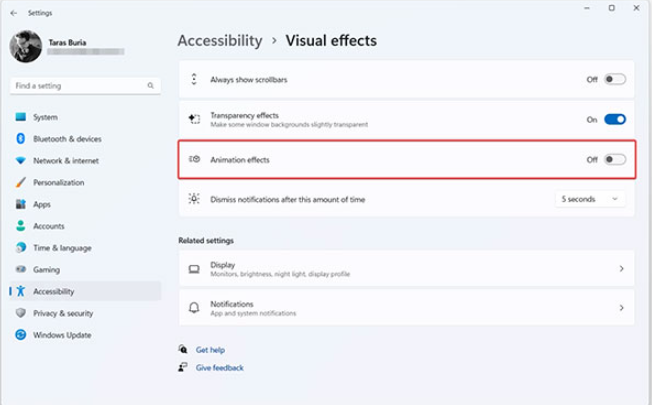The width and height of the screenshot is (652, 405).
Task: Click the Personalization brush icon
Action: (20, 183)
